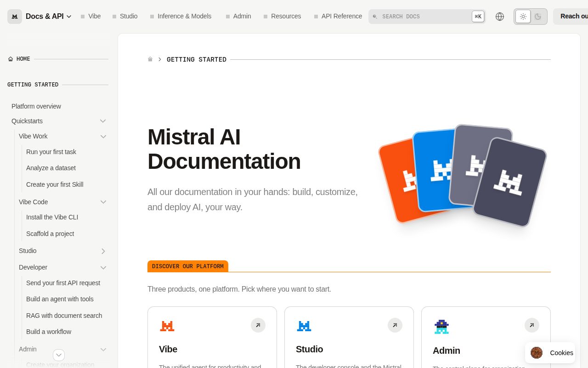This screenshot has height=368, width=588.
Task: Click the Admin card title
Action: [447, 351]
